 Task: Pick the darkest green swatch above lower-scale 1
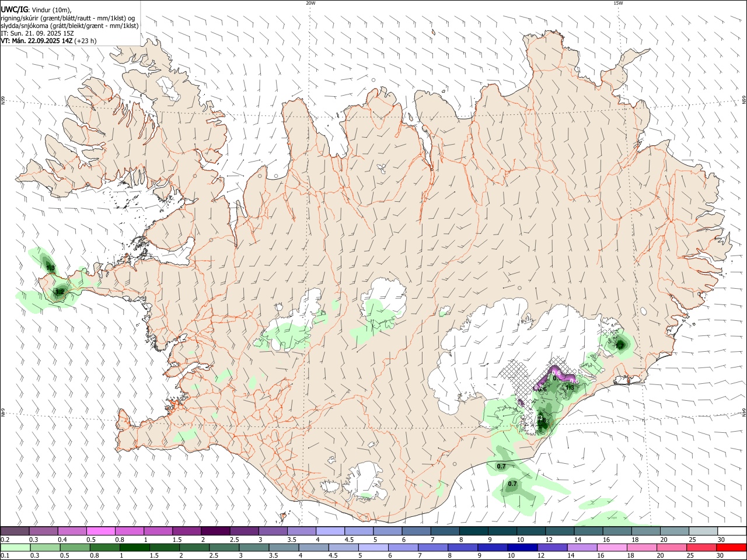click(135, 548)
